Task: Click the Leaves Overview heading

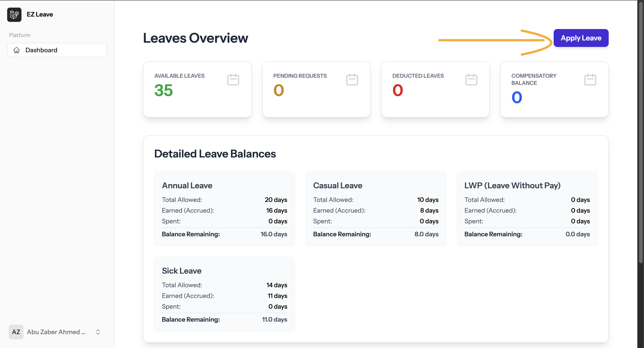Action: (195, 38)
